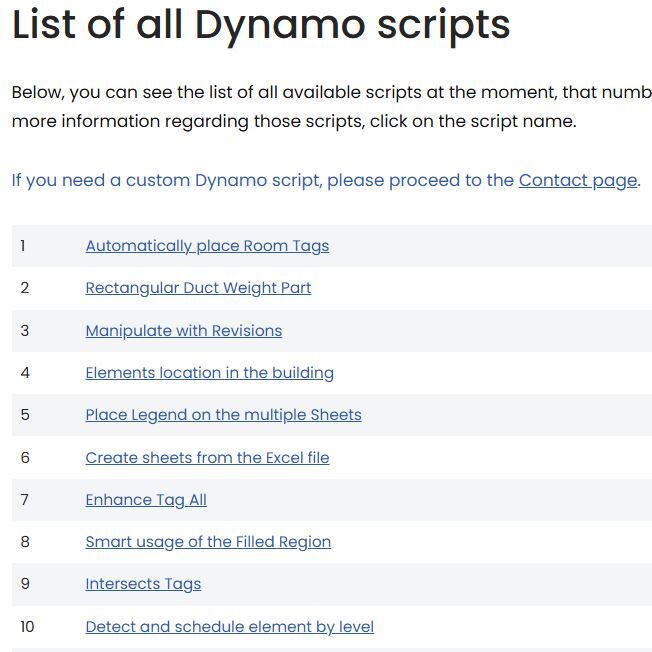Select Elements location in the building link
This screenshot has height=652, width=652.
pos(209,373)
